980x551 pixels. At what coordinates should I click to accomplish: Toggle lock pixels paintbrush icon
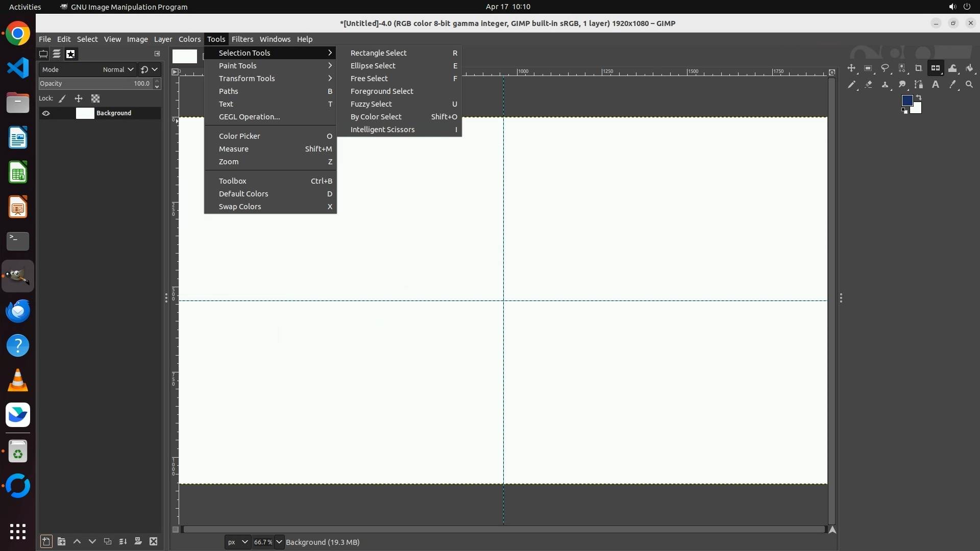point(62,98)
